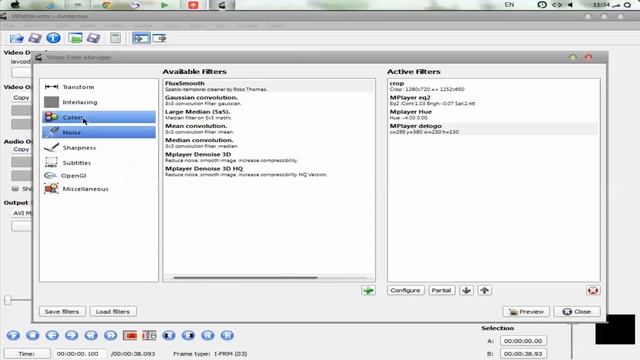Select the Miscellaneous filter category
The image size is (640, 360).
click(x=99, y=189)
